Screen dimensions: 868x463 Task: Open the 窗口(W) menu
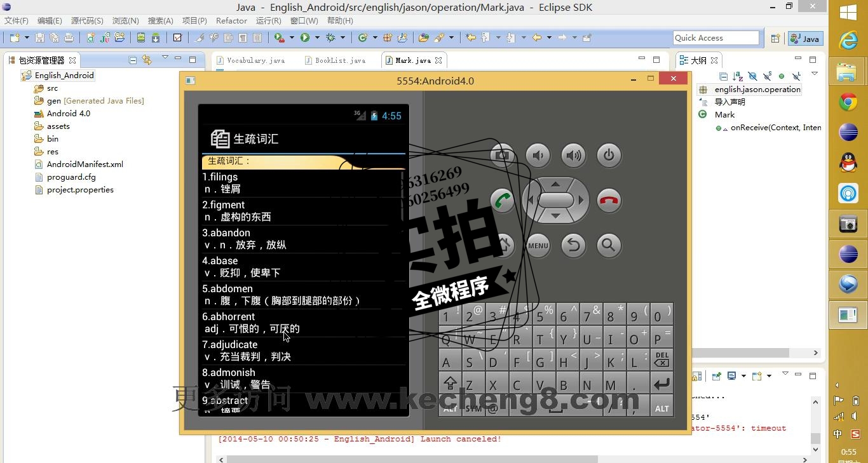point(304,21)
